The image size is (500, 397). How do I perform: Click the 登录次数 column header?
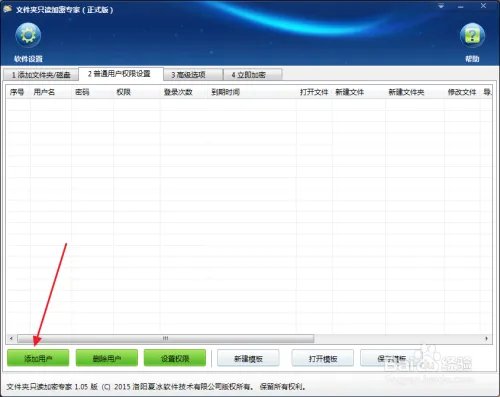click(x=184, y=92)
